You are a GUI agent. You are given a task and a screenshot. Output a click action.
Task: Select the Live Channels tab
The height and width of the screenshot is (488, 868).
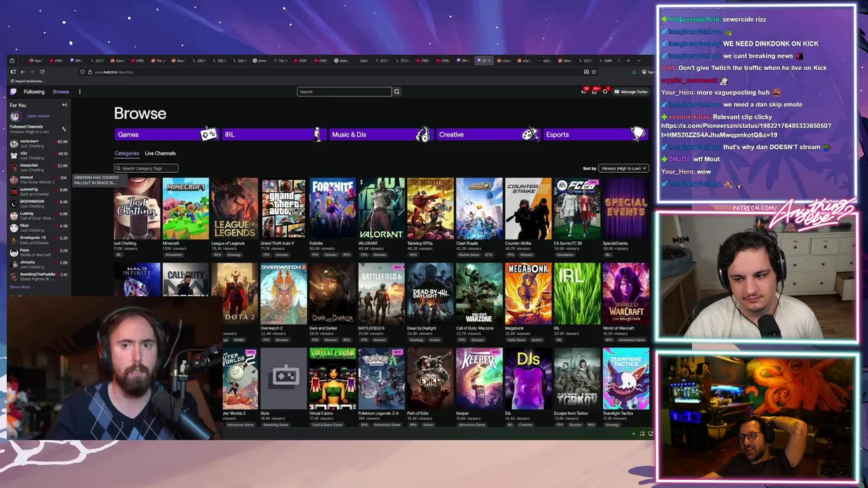[x=160, y=153]
